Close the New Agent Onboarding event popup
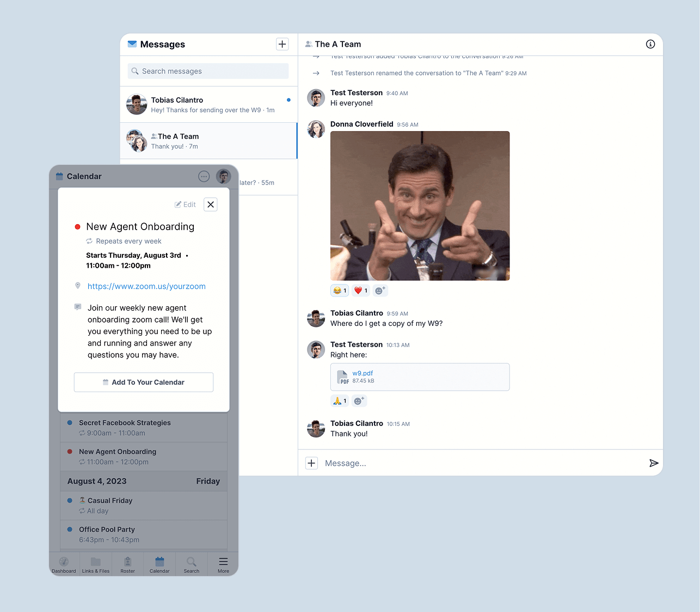Screen dimensions: 700x612 (211, 205)
